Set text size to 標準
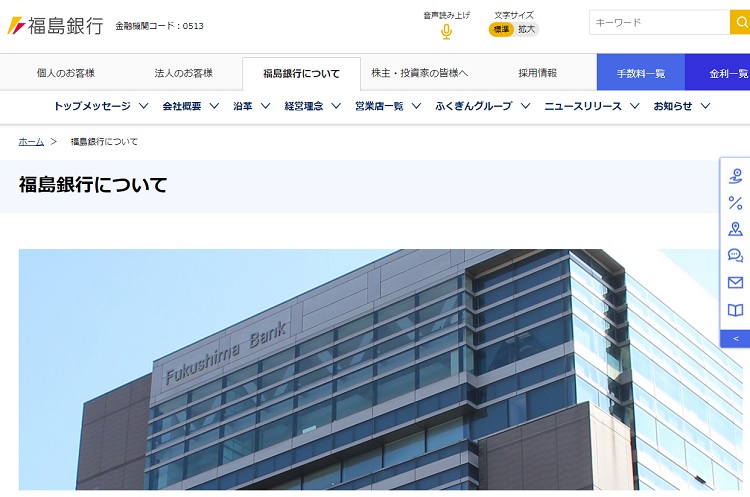The image size is (750, 497). tap(501, 30)
